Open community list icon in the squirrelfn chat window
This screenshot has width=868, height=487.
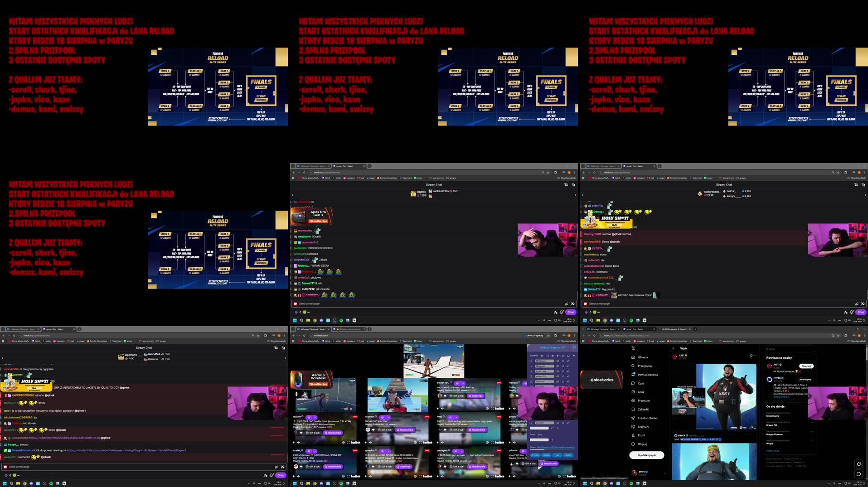(283, 348)
